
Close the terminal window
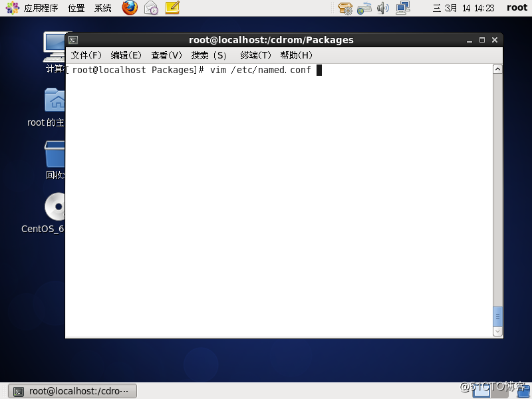(x=495, y=40)
